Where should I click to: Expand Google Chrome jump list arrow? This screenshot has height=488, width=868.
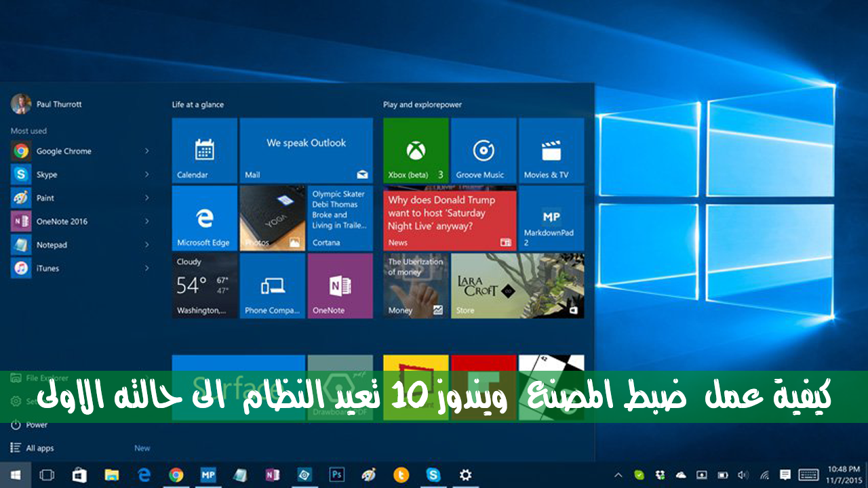tap(146, 151)
